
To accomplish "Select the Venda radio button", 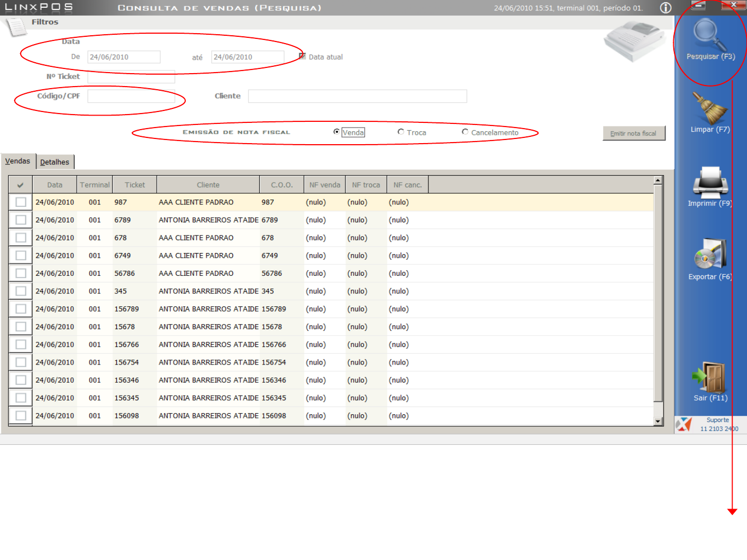I will tap(337, 132).
